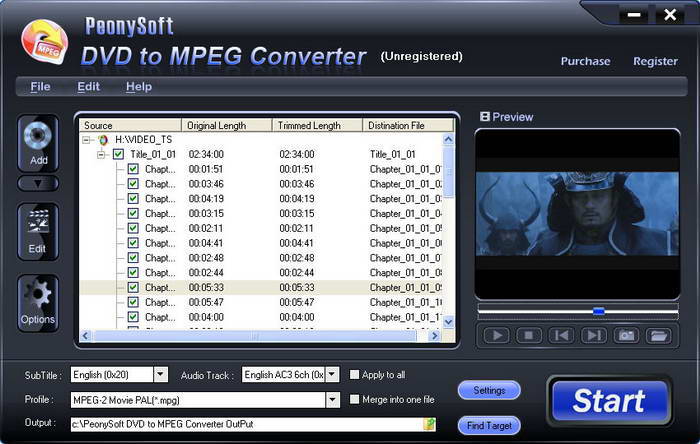This screenshot has width=700, height=444.
Task: Select the chapter row with length 00:04:41
Action: [x=261, y=243]
